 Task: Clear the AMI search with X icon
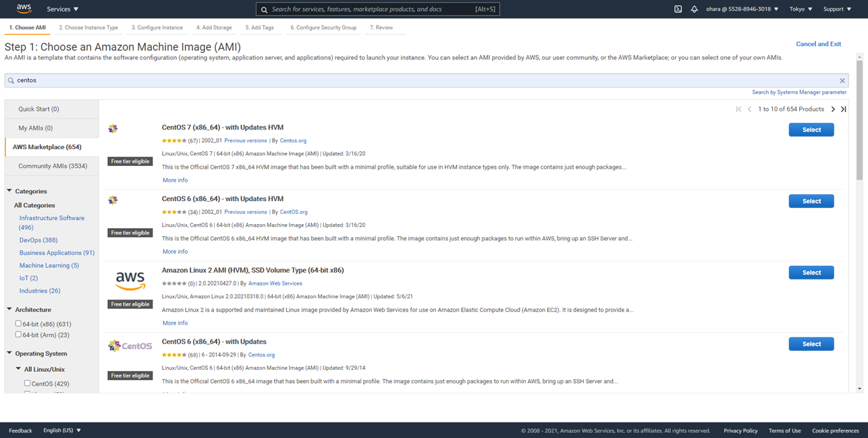click(x=842, y=80)
